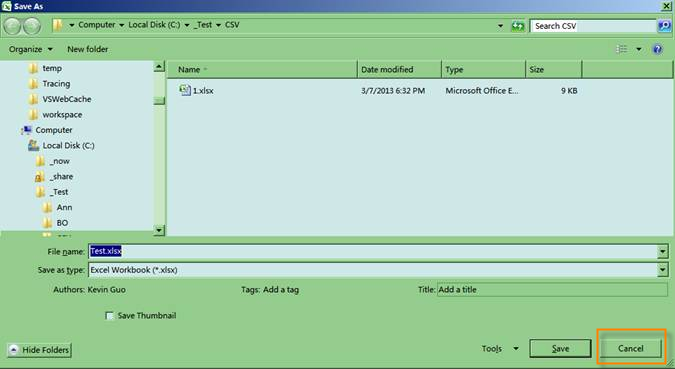This screenshot has height=369, width=675.
Task: Click the Save button
Action: 560,348
